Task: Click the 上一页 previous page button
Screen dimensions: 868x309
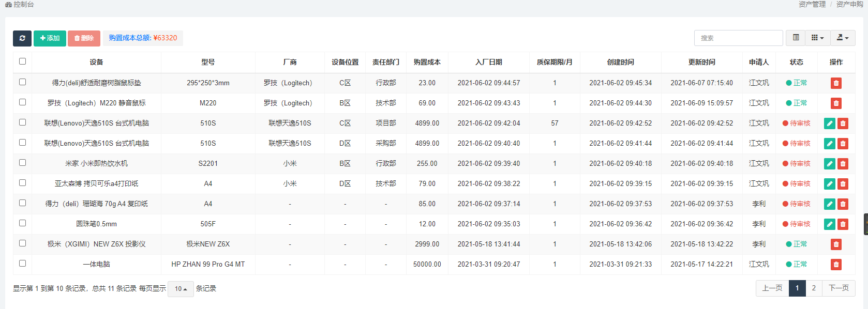Action: point(772,288)
